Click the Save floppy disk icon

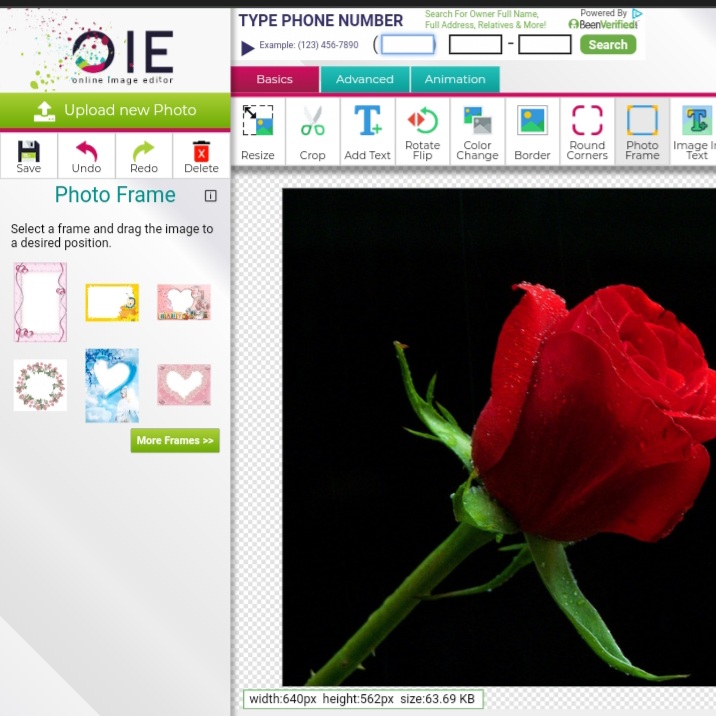pyautogui.click(x=29, y=156)
